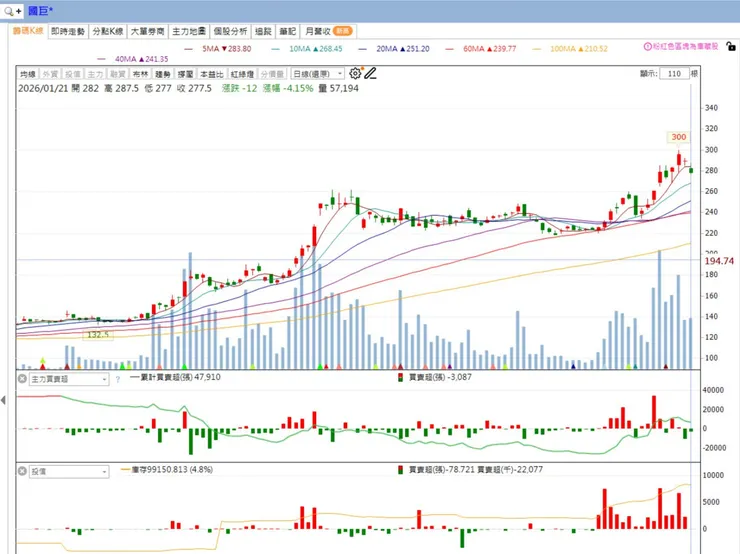Click the 5MA 283.80 legend entry
Viewport: 740px width, 554px height.
pos(218,49)
